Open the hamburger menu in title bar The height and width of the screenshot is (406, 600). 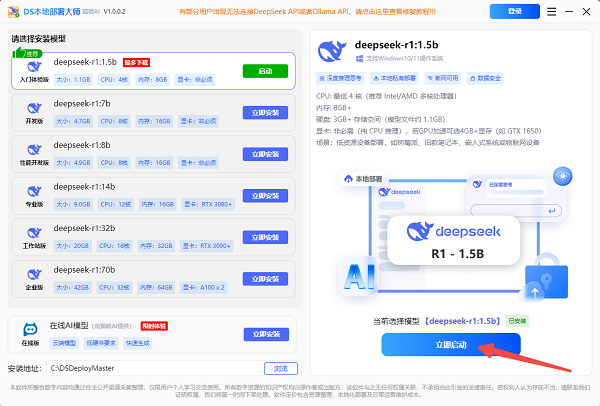pos(551,12)
